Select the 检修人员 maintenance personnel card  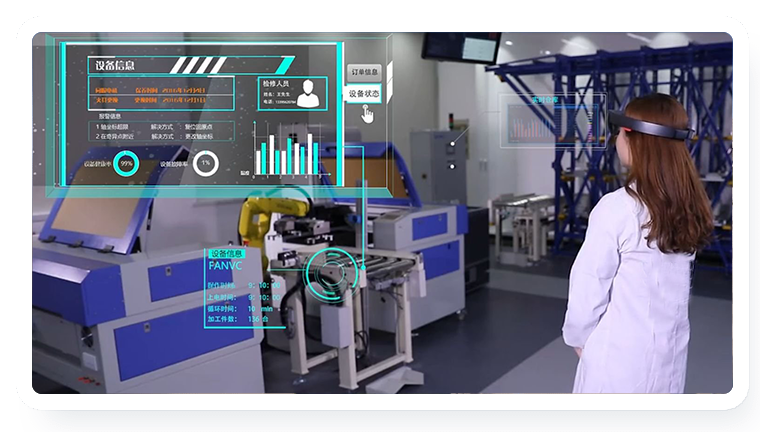pos(292,91)
